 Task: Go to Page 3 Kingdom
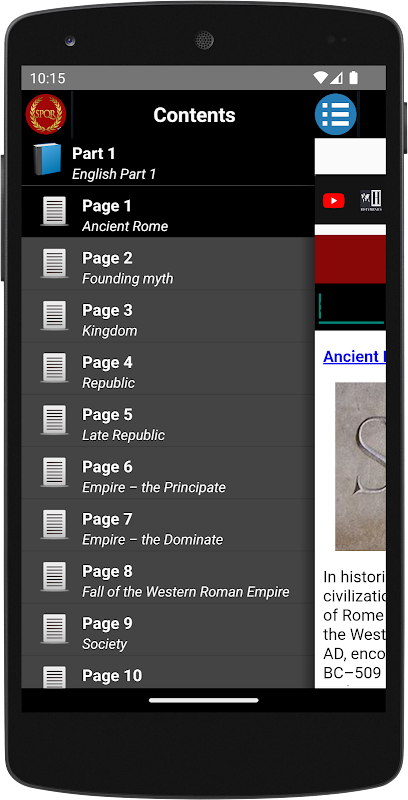pos(168,316)
